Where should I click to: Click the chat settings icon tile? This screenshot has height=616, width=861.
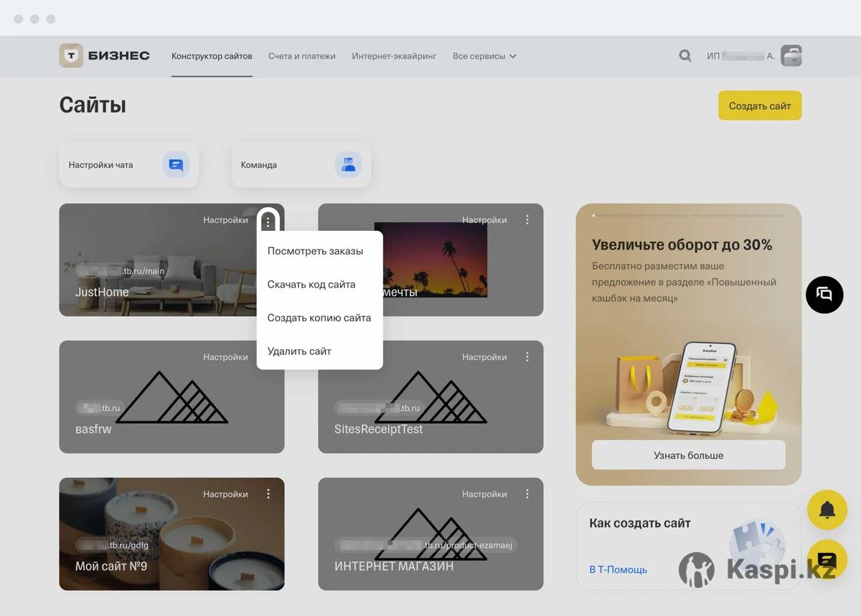click(x=176, y=164)
